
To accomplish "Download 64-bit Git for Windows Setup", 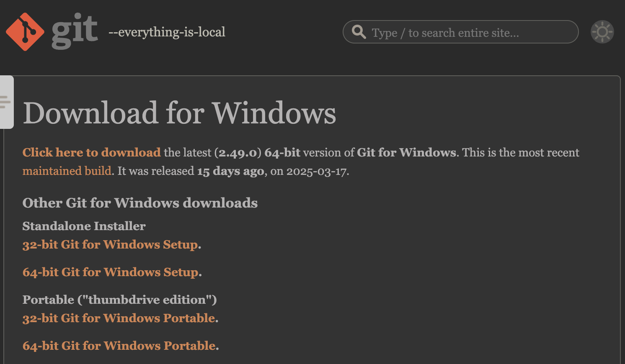I will [x=111, y=272].
